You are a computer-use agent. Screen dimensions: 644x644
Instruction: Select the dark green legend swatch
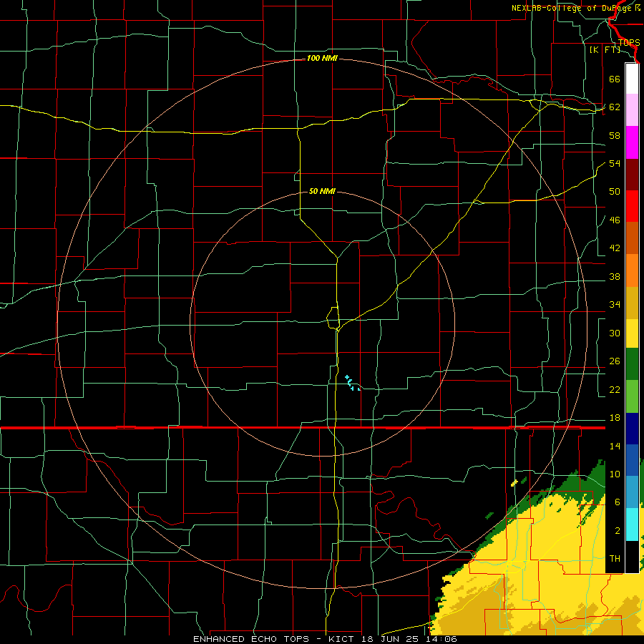(x=632, y=364)
